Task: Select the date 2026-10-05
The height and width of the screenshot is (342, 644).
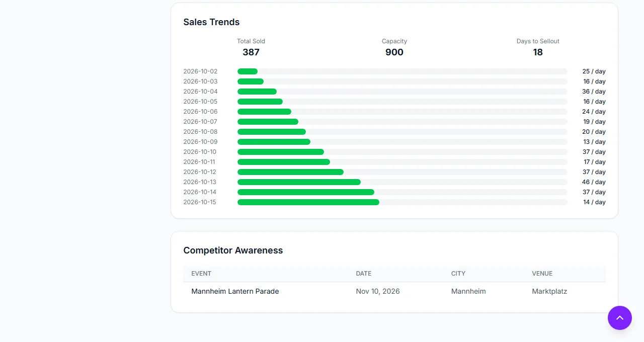Action: pos(200,102)
